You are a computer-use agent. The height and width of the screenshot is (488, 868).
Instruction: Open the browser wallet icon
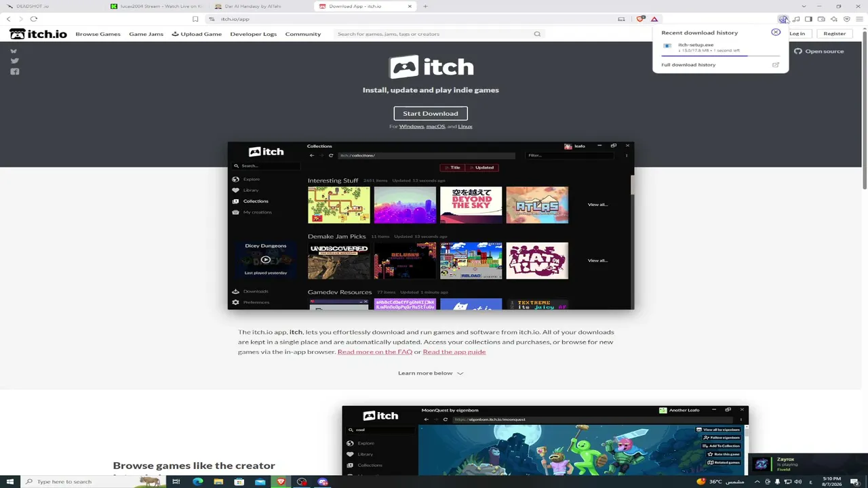pos(821,19)
